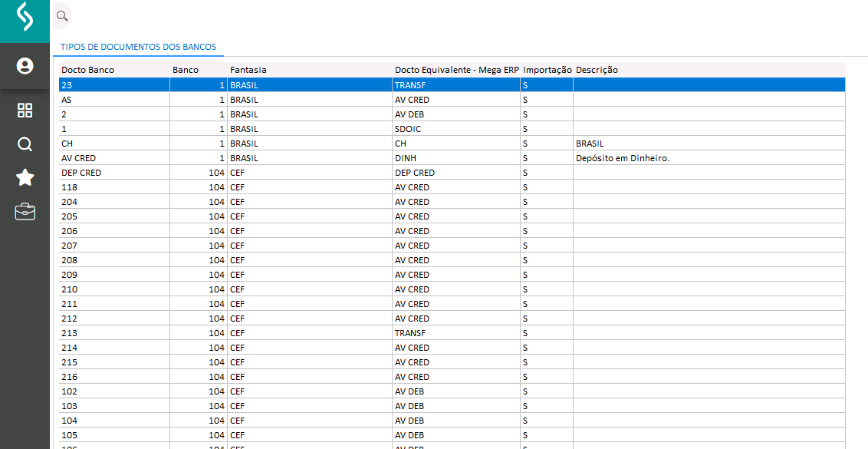868x449 pixels.
Task: Select the row with Docto Banco 204
Action: [x=452, y=202]
